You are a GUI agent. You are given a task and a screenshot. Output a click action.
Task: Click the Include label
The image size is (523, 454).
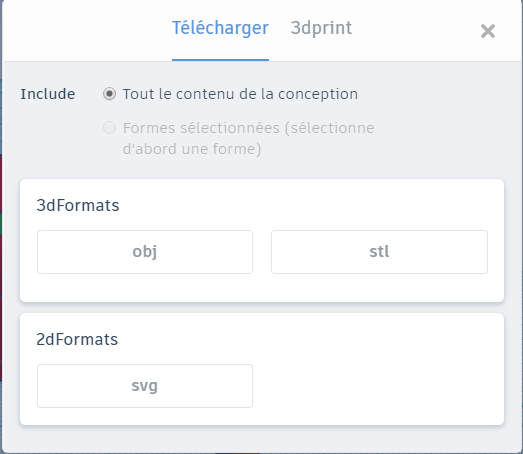tap(48, 94)
